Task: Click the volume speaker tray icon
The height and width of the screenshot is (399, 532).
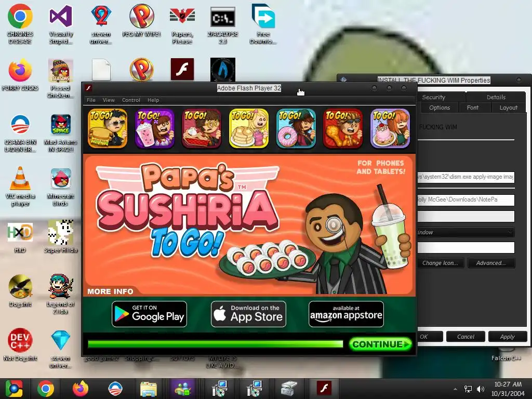Action: click(481, 389)
